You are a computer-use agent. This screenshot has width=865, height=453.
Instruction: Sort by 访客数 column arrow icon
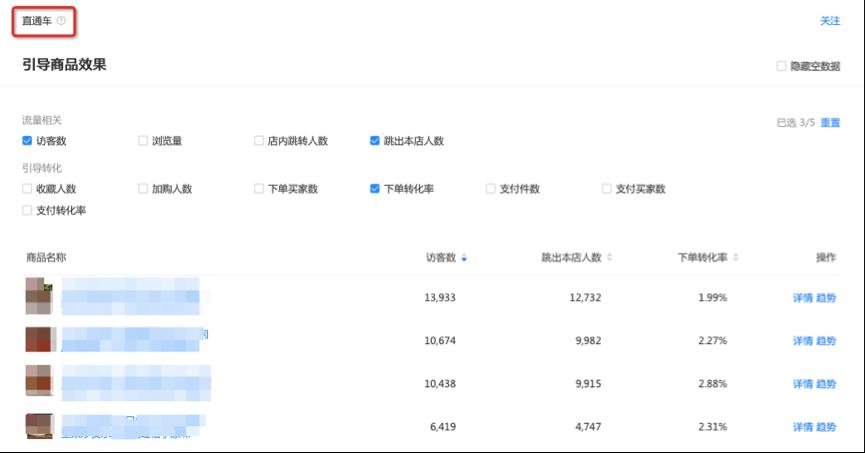[464, 258]
